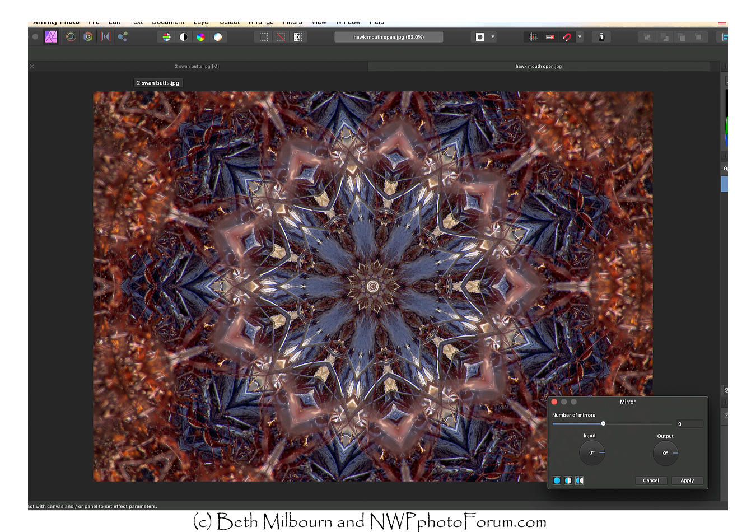Toggle Quick Mask mode
756x532 pixels.
[480, 37]
